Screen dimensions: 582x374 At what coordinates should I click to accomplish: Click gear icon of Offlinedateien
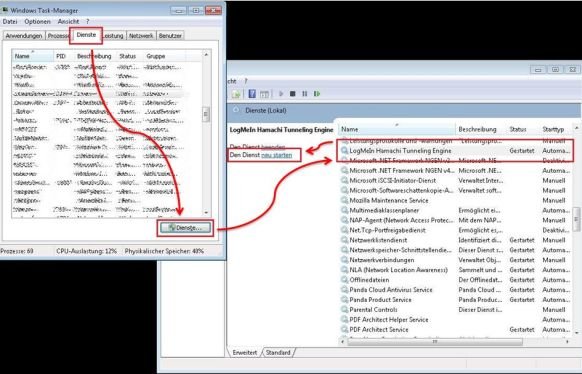344,280
